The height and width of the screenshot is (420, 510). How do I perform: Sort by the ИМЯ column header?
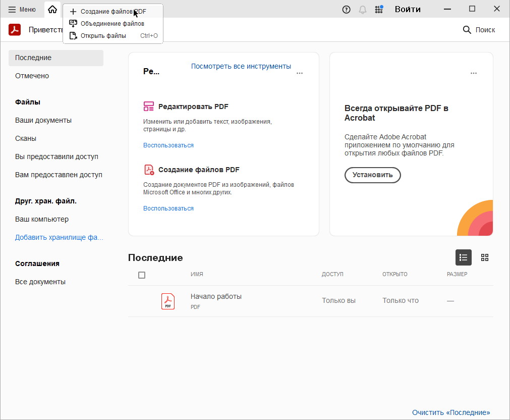click(197, 275)
